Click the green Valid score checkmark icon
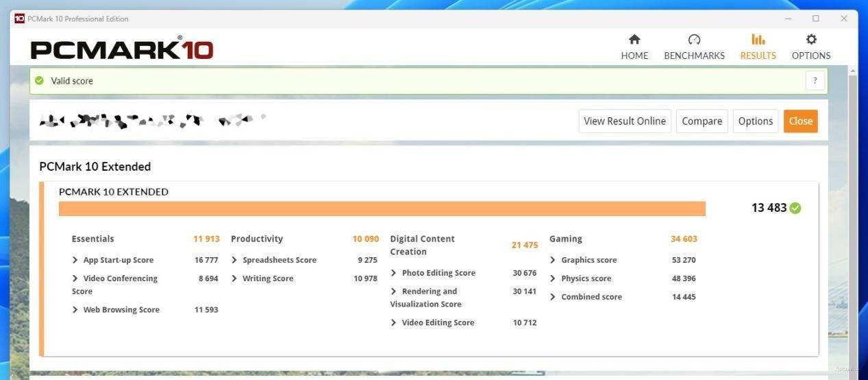The image size is (868, 380). [40, 81]
